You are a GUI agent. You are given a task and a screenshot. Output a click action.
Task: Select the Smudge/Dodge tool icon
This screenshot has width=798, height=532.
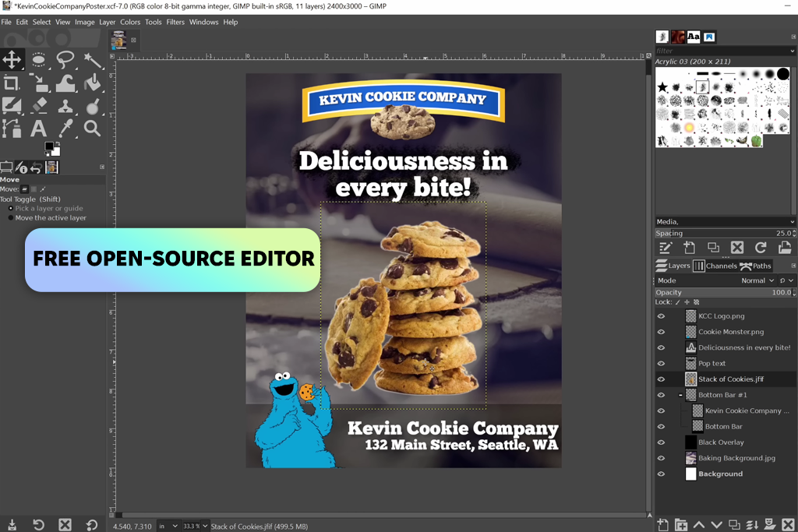point(92,106)
